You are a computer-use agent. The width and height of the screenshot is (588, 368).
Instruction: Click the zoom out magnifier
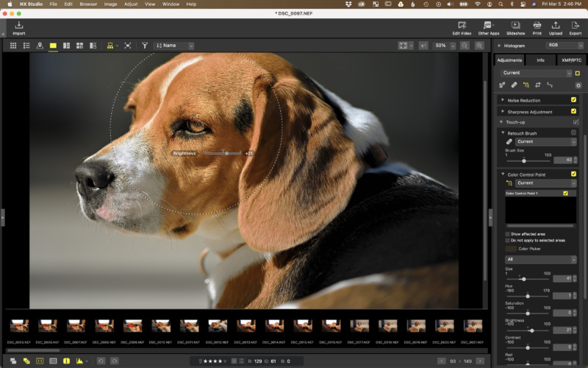pos(465,46)
